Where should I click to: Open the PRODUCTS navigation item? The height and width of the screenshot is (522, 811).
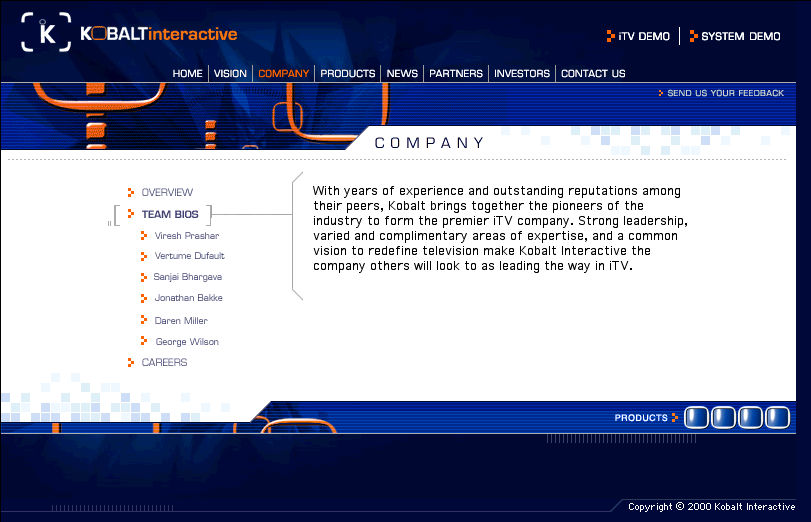click(x=348, y=73)
